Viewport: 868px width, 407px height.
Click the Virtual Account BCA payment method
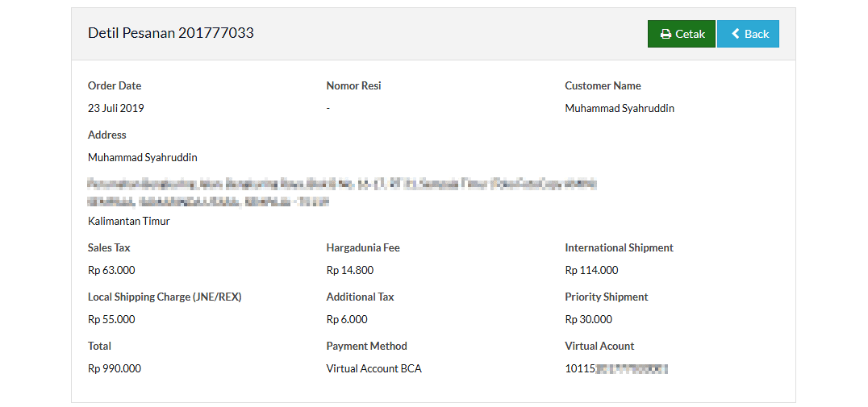point(374,369)
